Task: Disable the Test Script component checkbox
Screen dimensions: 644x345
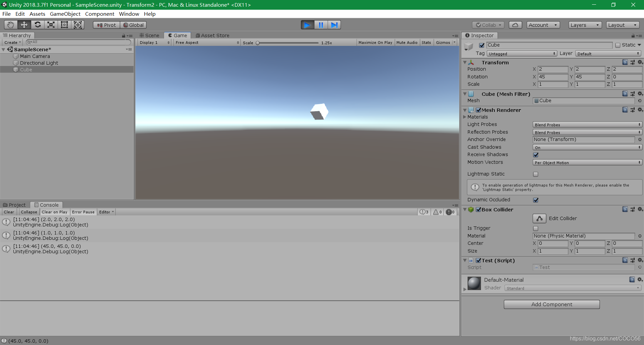Action: (x=478, y=260)
